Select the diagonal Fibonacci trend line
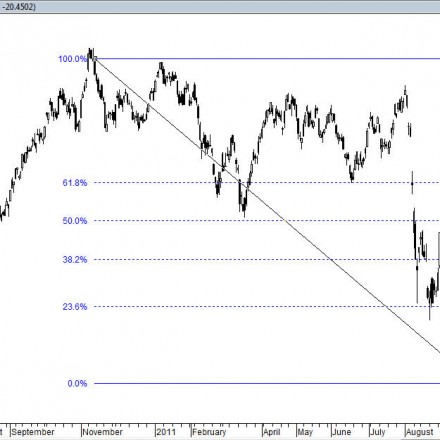Screen dimensions: 440x440 coord(267,205)
